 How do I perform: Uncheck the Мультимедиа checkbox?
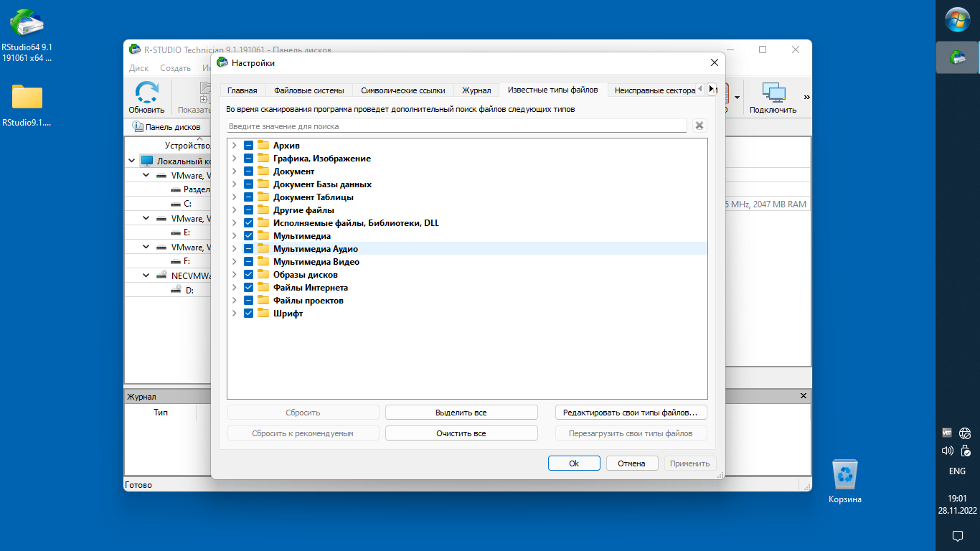tap(248, 236)
